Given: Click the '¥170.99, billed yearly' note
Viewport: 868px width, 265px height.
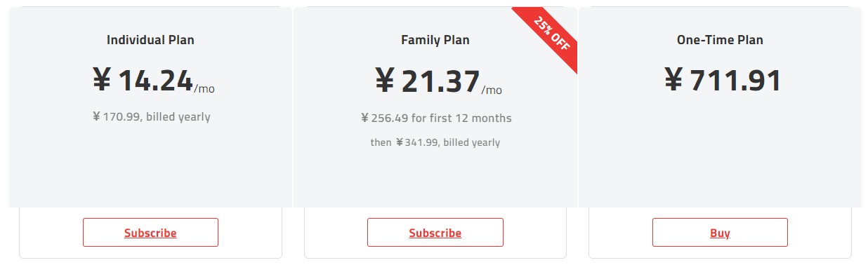Looking at the screenshot, I should pos(151,117).
